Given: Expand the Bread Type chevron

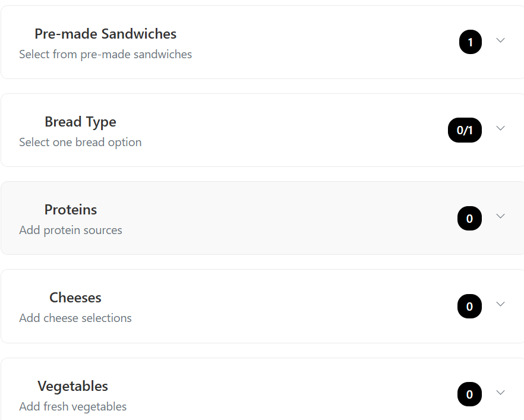Looking at the screenshot, I should [x=500, y=128].
